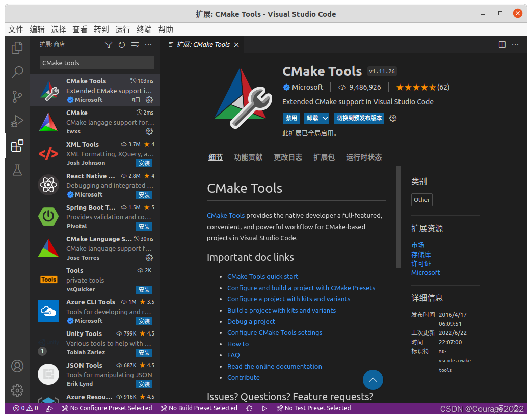Install the Azure CLI Tools extension
Screen dimensions: 532x419
click(144, 321)
